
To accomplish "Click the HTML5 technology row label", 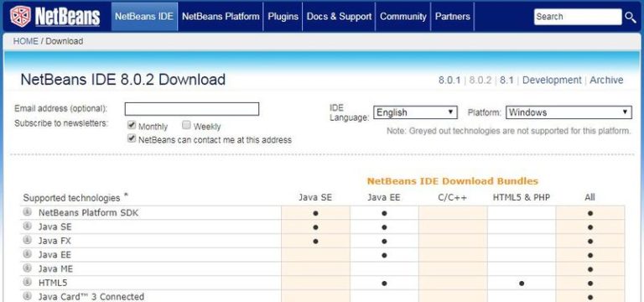I will click(53, 283).
